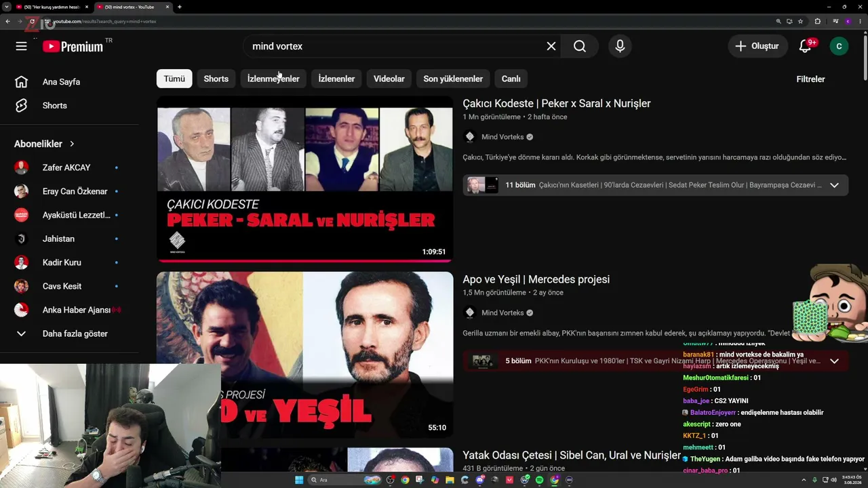Open File Explorer from the taskbar
The image size is (868, 488).
450,480
